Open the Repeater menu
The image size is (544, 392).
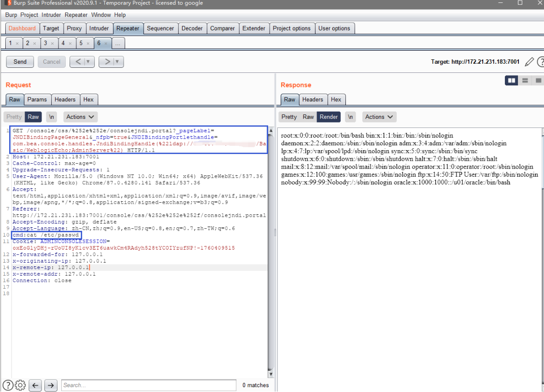click(x=76, y=15)
